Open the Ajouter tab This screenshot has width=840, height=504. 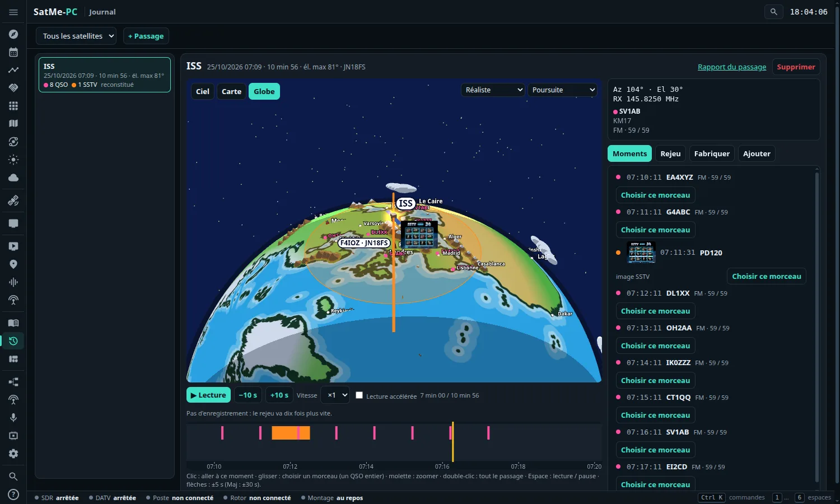(x=757, y=153)
